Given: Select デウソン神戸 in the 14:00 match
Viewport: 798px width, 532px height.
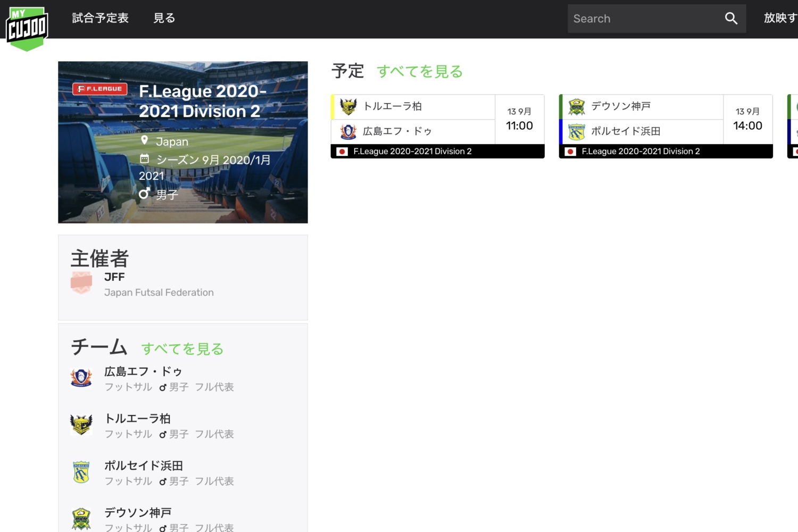Looking at the screenshot, I should (x=621, y=106).
